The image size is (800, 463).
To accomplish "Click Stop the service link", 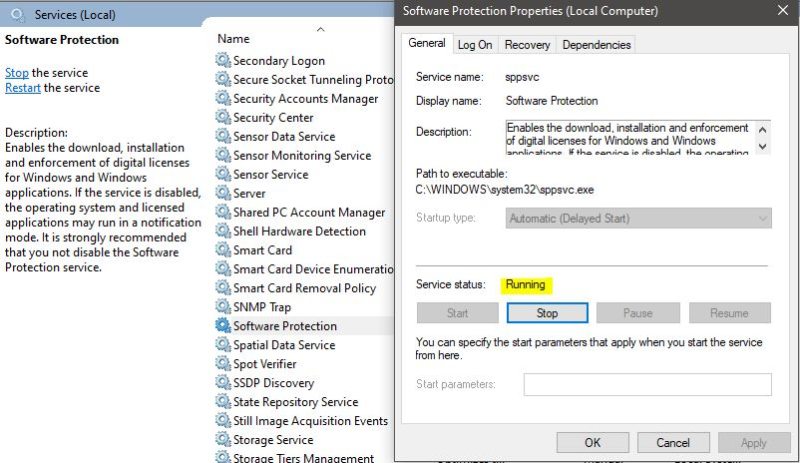I will [17, 72].
